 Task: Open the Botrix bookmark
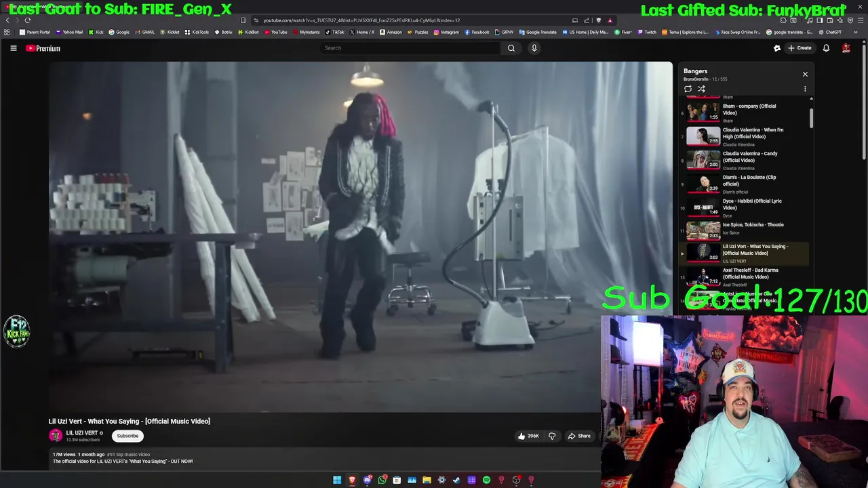[x=224, y=32]
